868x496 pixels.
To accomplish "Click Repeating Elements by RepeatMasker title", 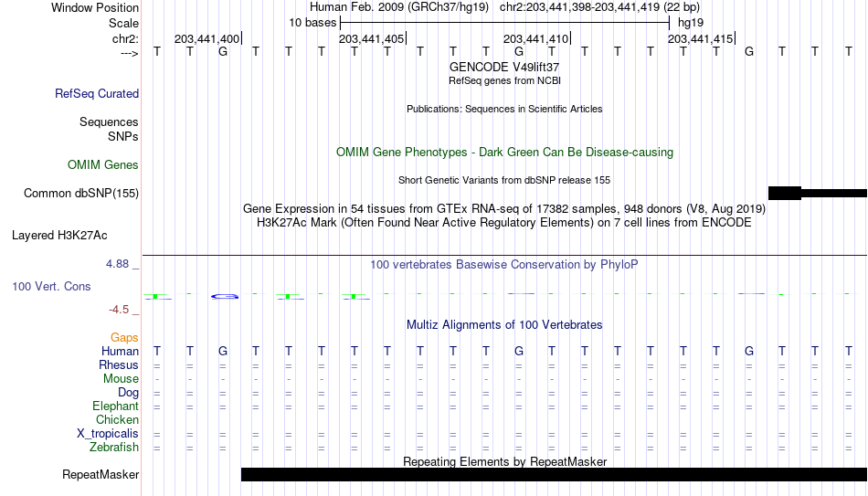I will pos(505,461).
